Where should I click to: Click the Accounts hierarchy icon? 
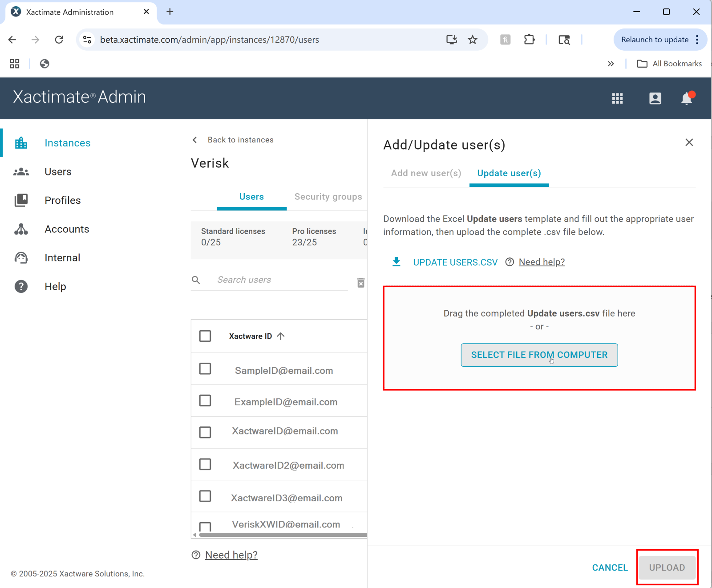click(21, 229)
